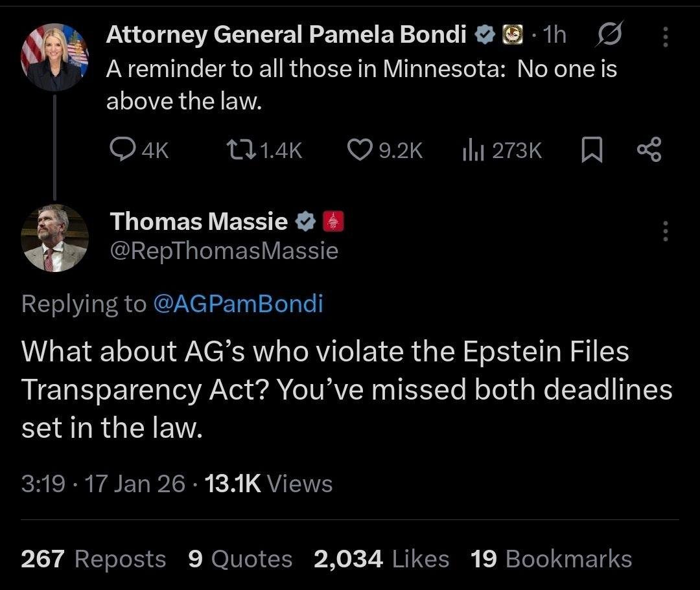
Task: Click Thomas Massie's government badge icon
Action: click(332, 221)
